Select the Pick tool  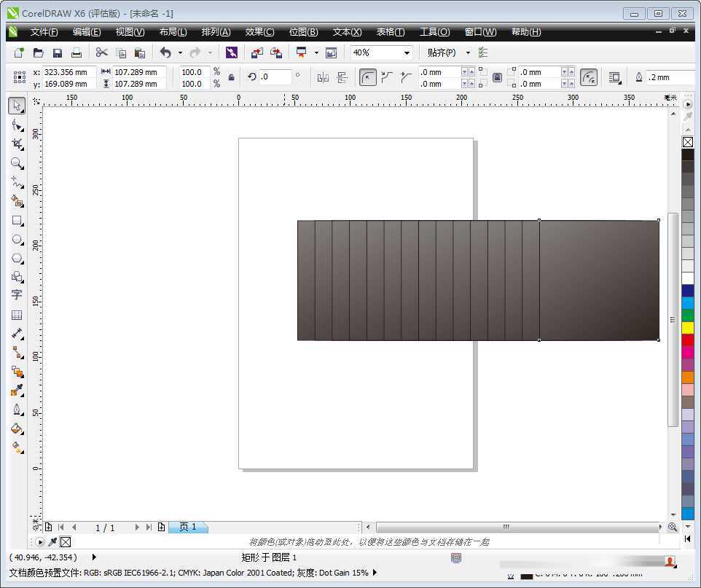[17, 106]
